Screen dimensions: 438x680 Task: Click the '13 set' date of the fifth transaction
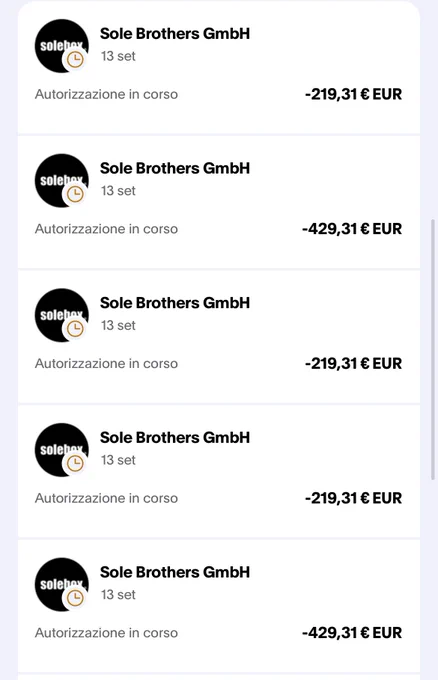pos(118,595)
